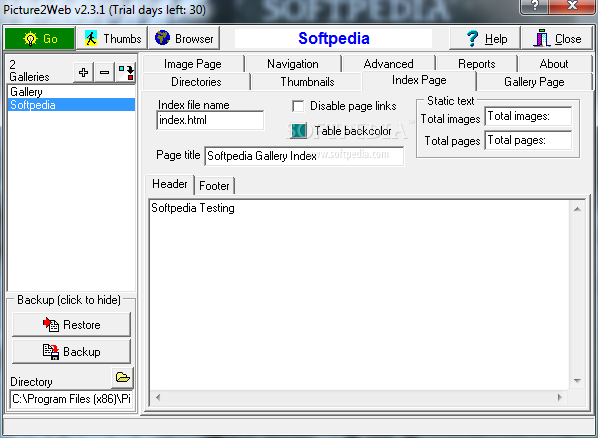Switch to the Directories tab
598x438 pixels.
pyautogui.click(x=196, y=82)
